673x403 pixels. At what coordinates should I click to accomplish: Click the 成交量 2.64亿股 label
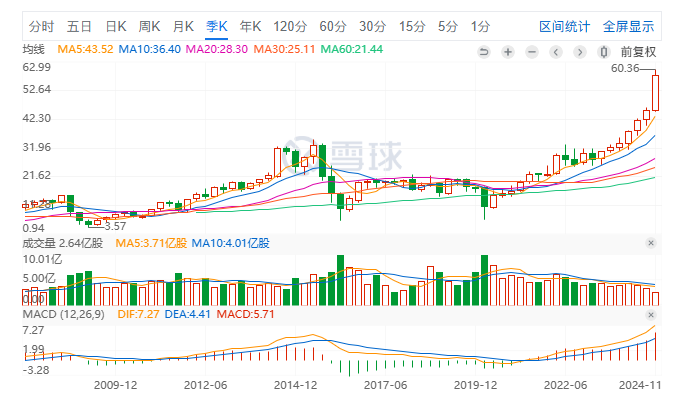pos(63,243)
